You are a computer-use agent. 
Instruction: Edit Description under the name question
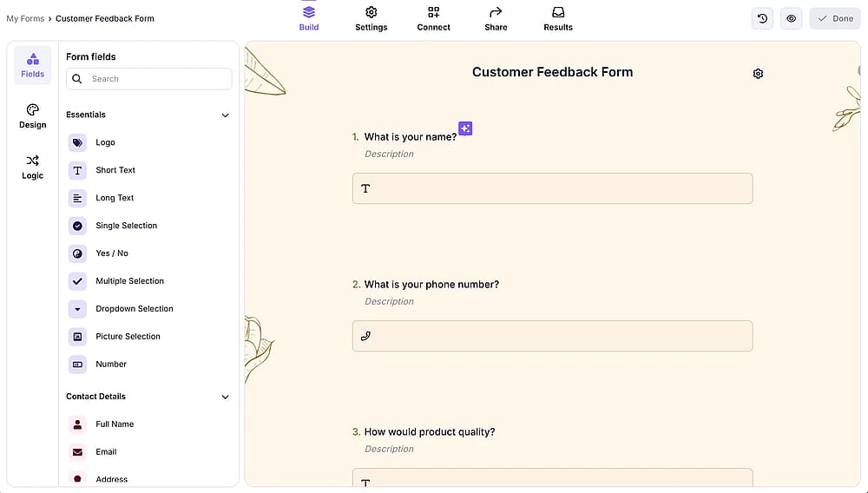[x=389, y=154]
